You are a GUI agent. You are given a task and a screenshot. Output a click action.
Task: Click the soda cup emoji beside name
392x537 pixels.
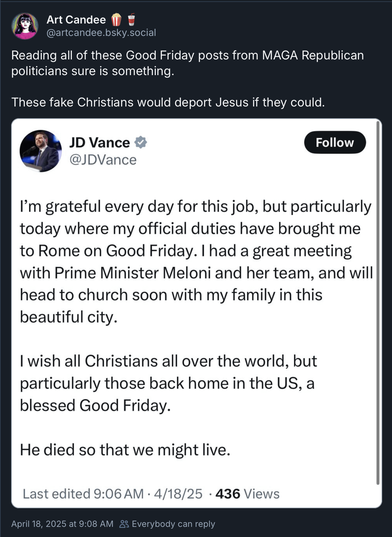click(x=131, y=20)
